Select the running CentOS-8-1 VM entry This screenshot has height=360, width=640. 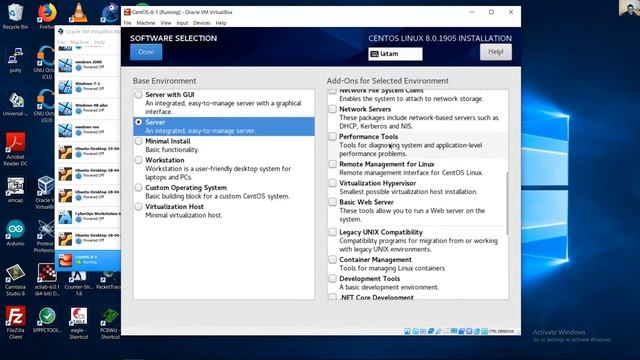tap(88, 260)
